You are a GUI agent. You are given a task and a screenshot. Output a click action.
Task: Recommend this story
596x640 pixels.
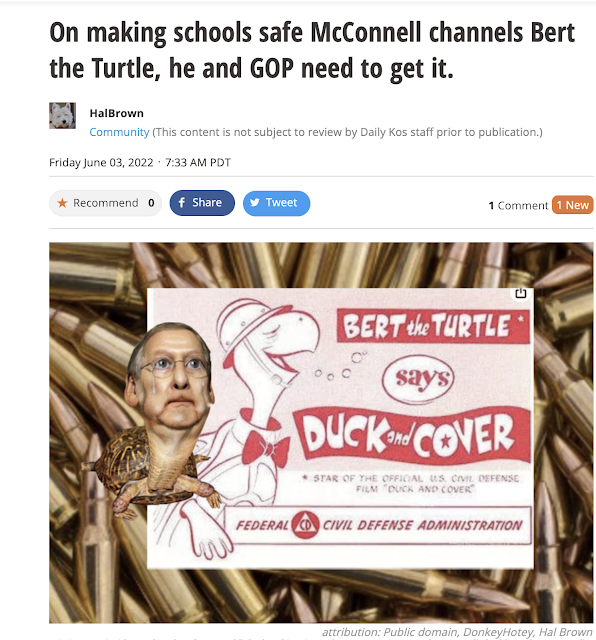[105, 203]
